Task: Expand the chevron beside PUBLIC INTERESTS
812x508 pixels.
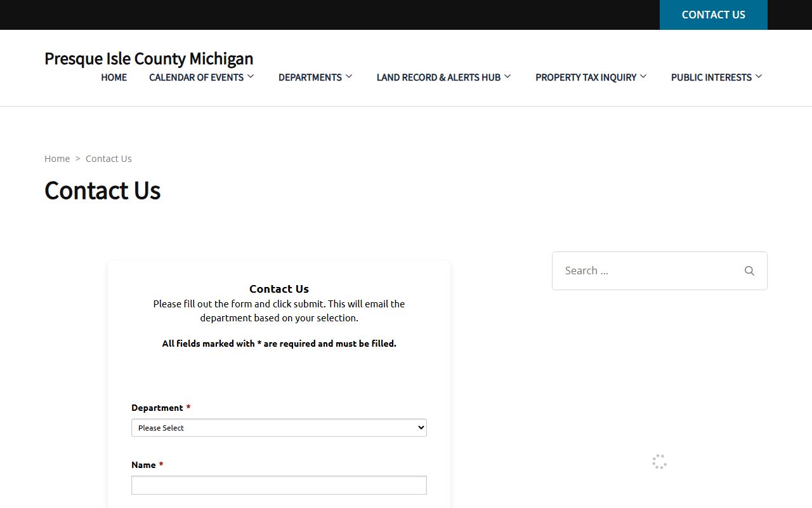Action: click(x=759, y=77)
